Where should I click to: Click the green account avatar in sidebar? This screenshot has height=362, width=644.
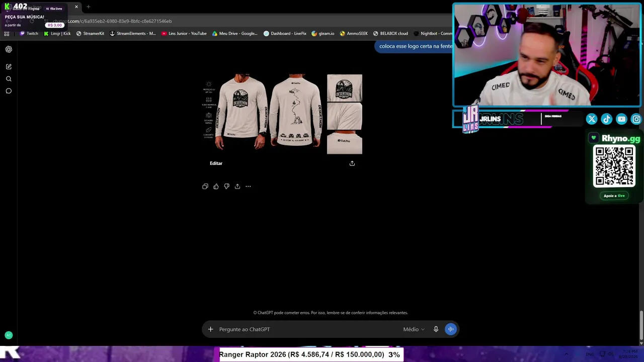coord(9,335)
